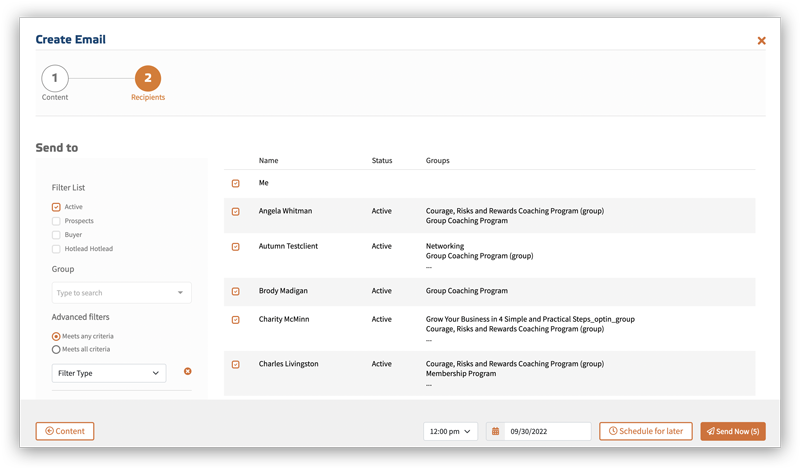This screenshot has height=469, width=800.
Task: Open the 12:00 pm time dropdown
Action: (450, 431)
